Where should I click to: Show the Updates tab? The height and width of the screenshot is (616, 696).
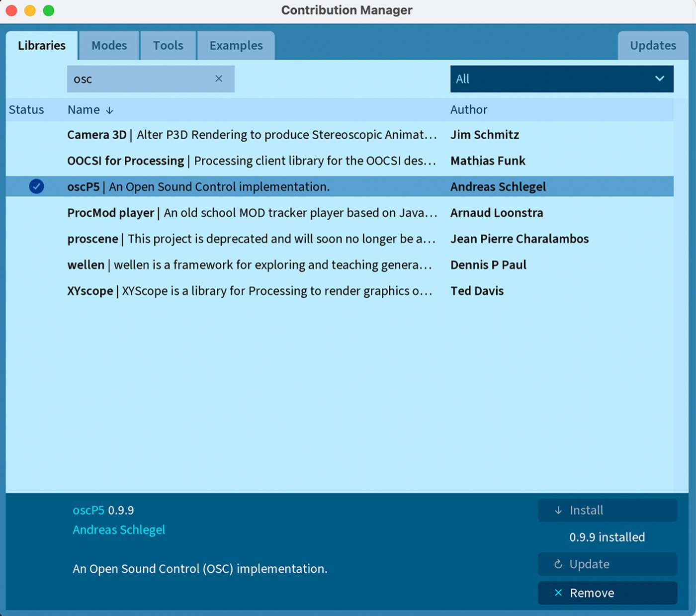(653, 46)
